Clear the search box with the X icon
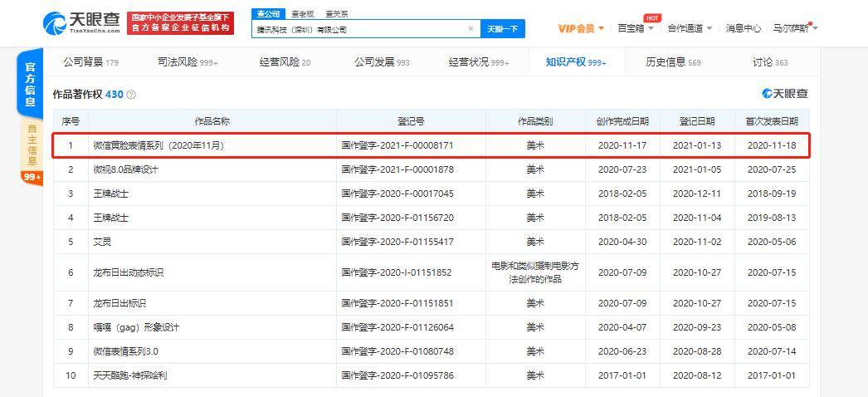The image size is (868, 397). (x=471, y=29)
